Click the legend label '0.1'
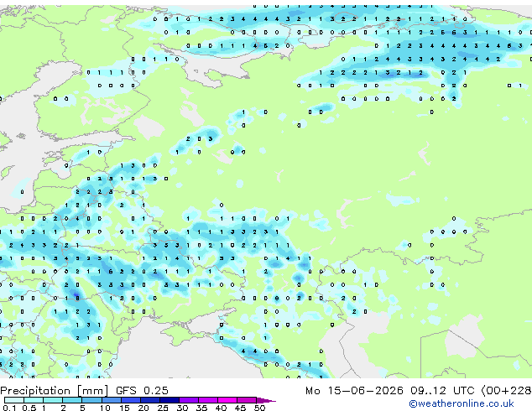Image resolution: width=532 pixels, height=411 pixels. pyautogui.click(x=10, y=408)
